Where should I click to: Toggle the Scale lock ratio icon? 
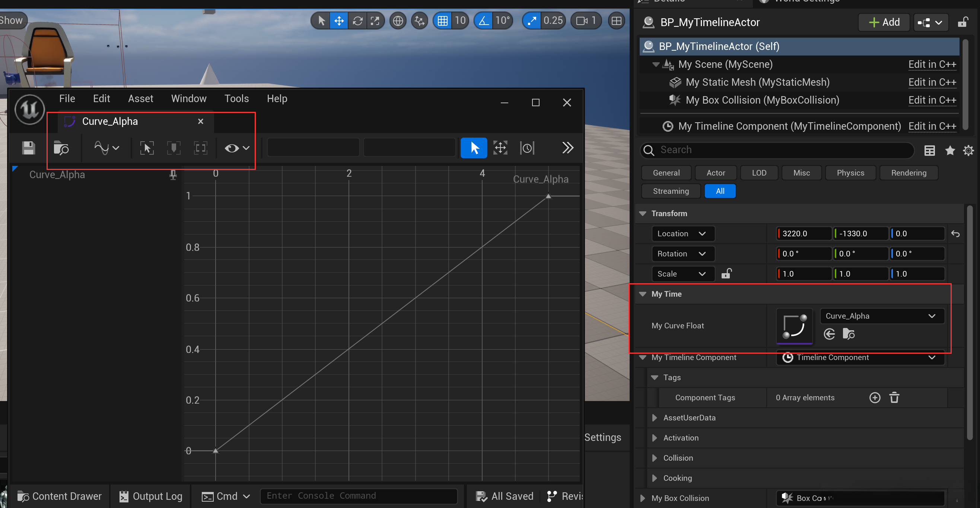[726, 274]
